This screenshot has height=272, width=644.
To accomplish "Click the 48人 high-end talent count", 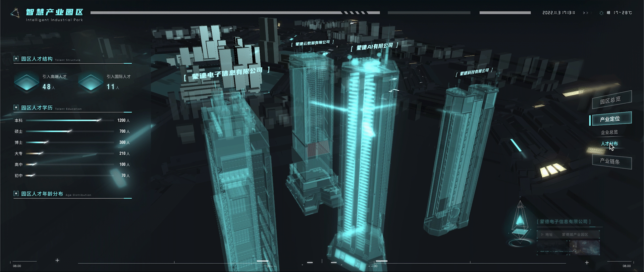I will point(49,87).
